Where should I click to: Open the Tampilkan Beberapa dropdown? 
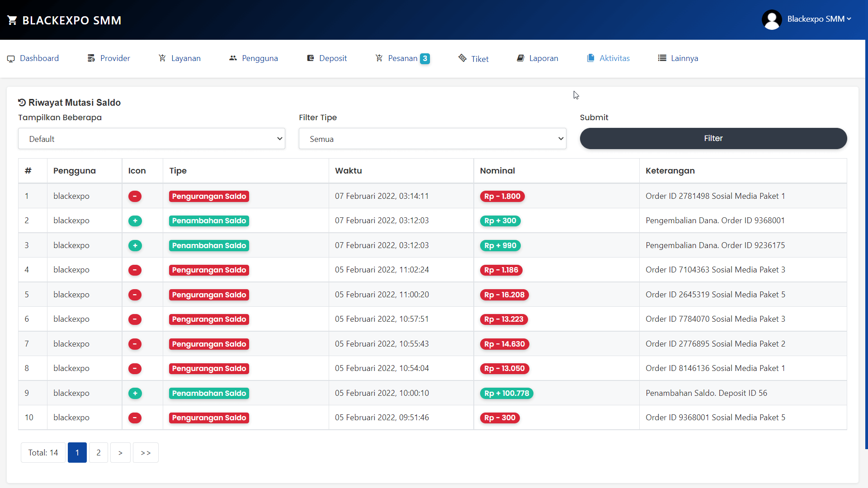pyautogui.click(x=151, y=139)
